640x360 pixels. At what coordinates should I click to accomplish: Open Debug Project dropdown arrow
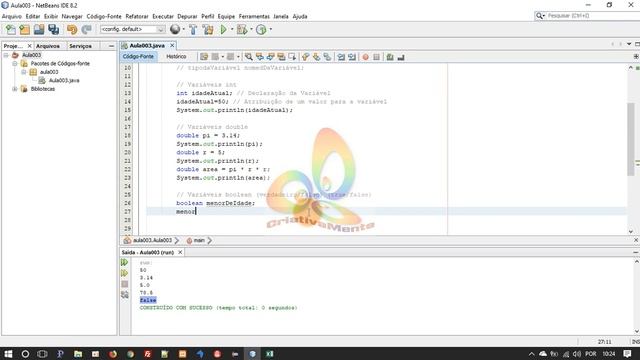click(x=251, y=29)
